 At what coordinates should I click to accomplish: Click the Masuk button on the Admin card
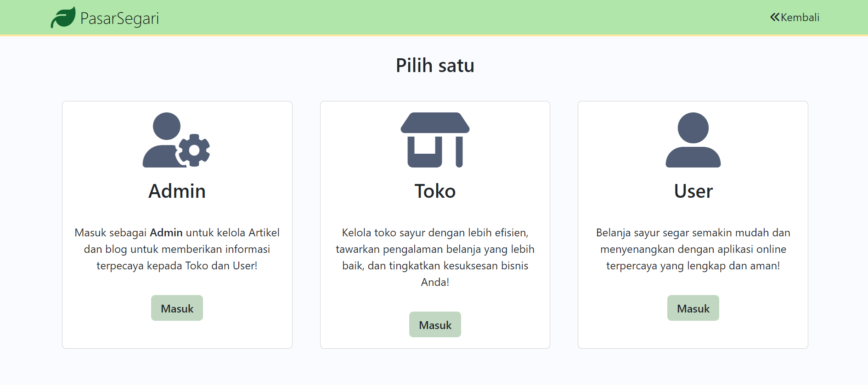pos(177,308)
